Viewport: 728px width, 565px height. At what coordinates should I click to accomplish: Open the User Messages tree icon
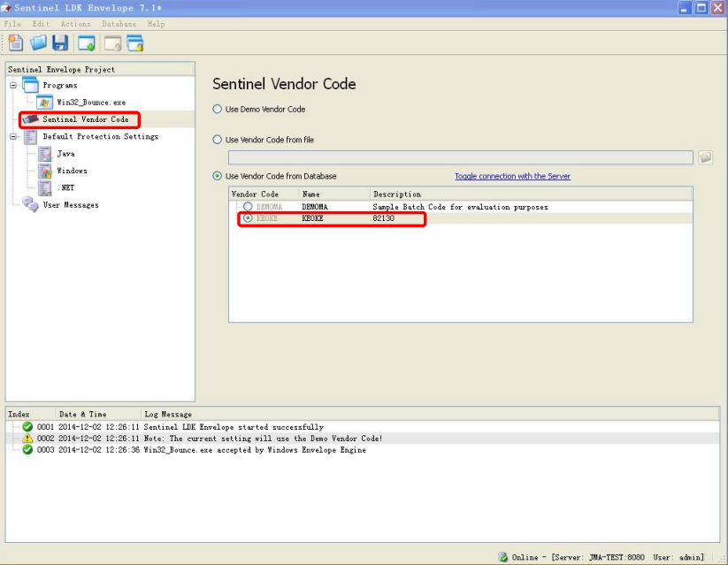[29, 205]
